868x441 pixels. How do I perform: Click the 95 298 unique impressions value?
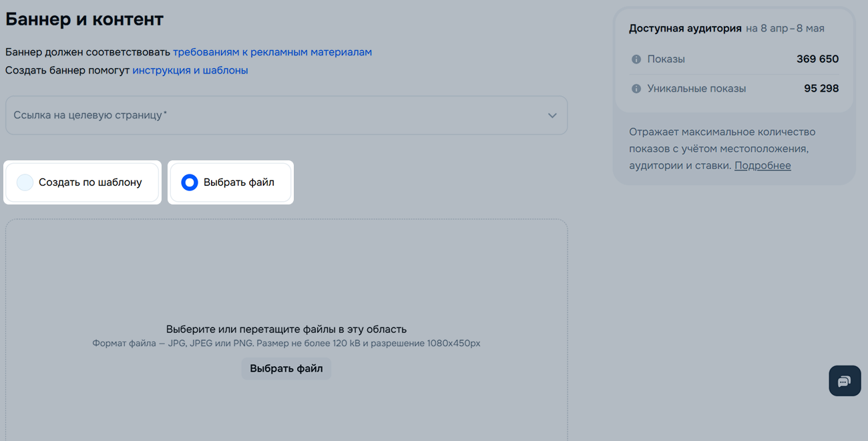pyautogui.click(x=821, y=89)
